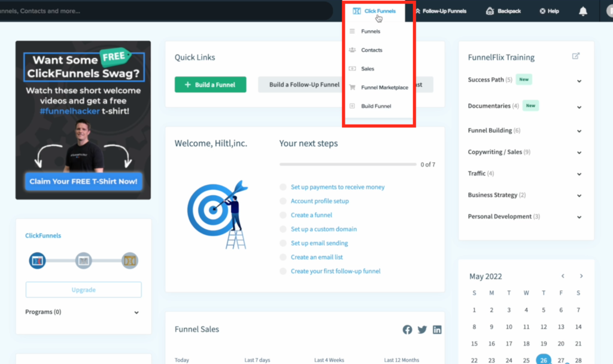
Task: Open Sales from the dropdown menu
Action: click(x=368, y=69)
